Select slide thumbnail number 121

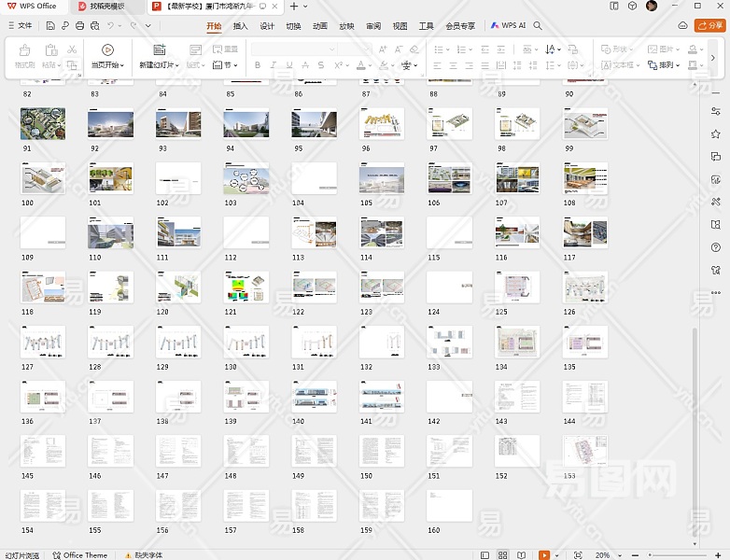click(x=246, y=286)
